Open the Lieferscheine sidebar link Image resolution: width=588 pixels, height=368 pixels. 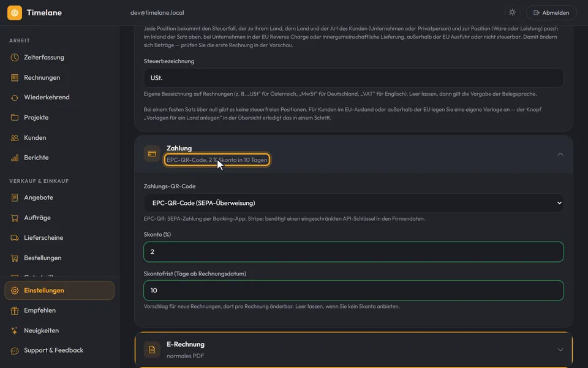pos(59,238)
